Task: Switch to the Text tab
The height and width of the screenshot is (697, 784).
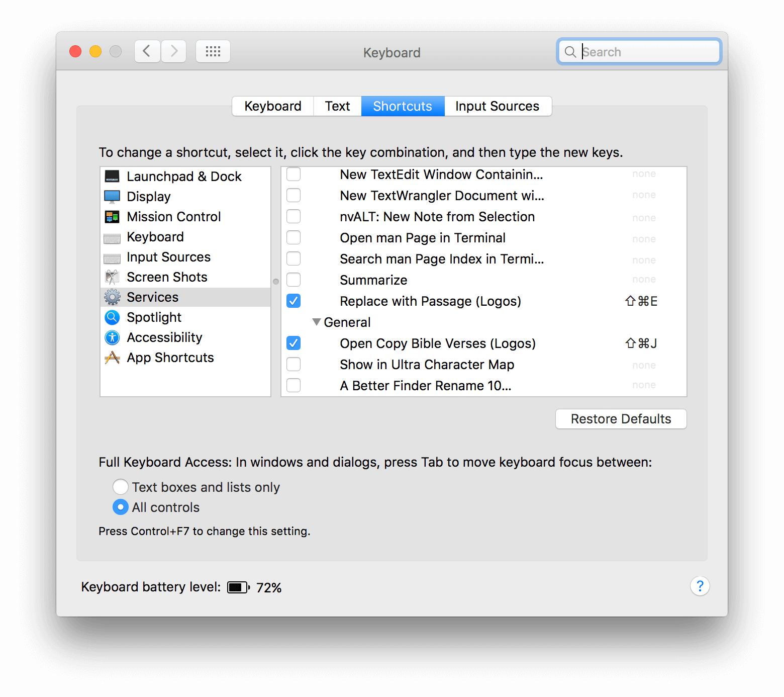Action: 337,106
